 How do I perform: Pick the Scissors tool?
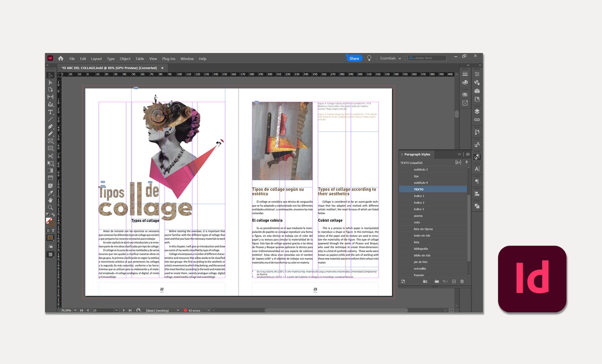pyautogui.click(x=50, y=156)
